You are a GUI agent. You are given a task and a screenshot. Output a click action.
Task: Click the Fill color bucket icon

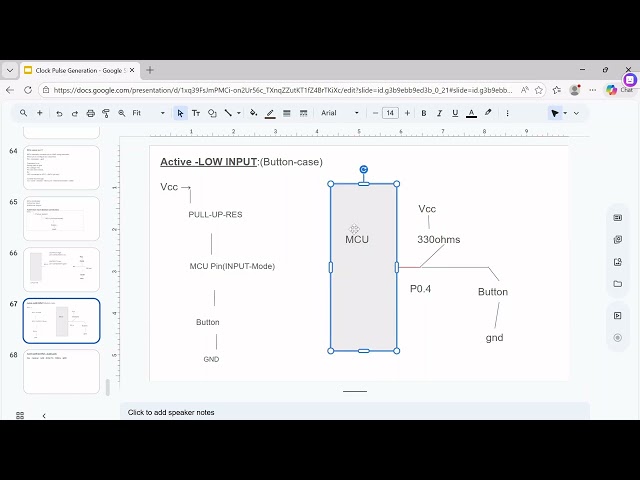253,113
